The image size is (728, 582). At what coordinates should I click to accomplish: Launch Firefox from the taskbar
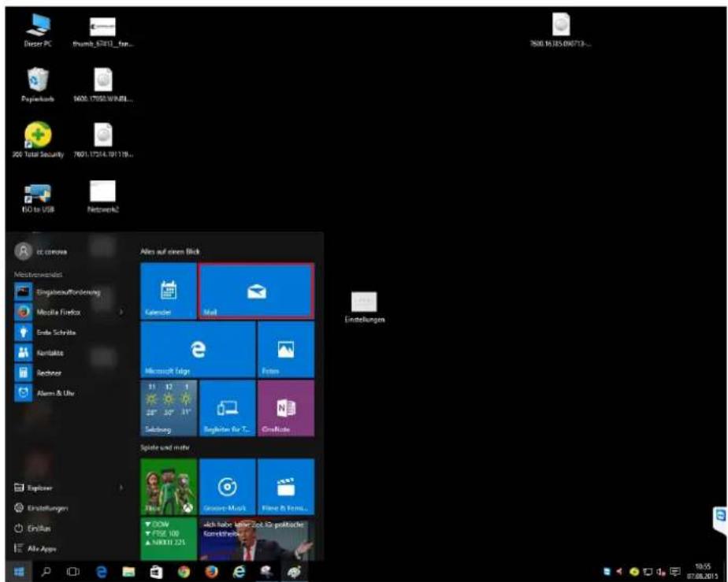[211, 572]
